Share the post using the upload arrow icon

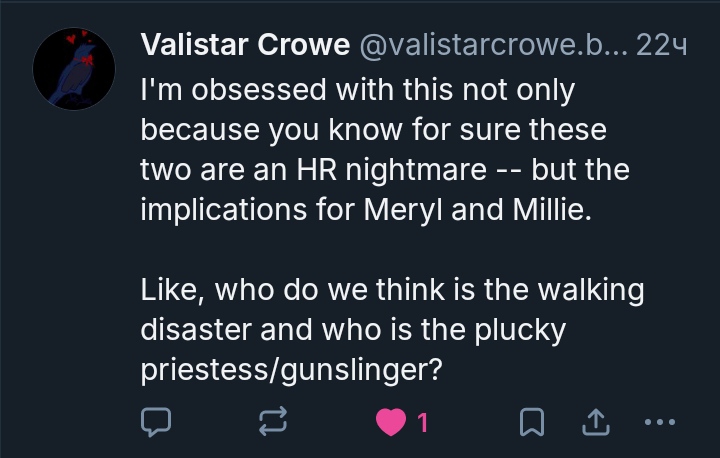click(x=596, y=423)
